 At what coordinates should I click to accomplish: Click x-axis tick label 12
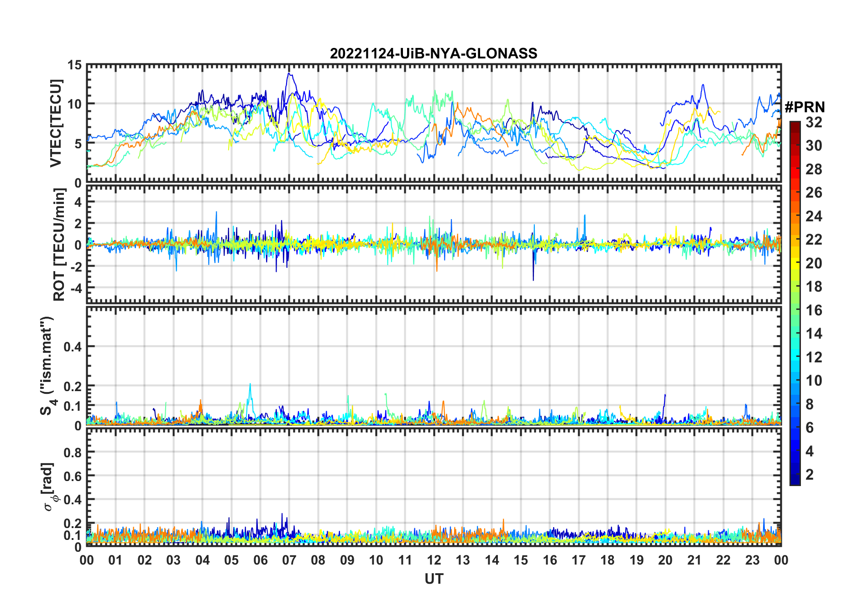(434, 560)
